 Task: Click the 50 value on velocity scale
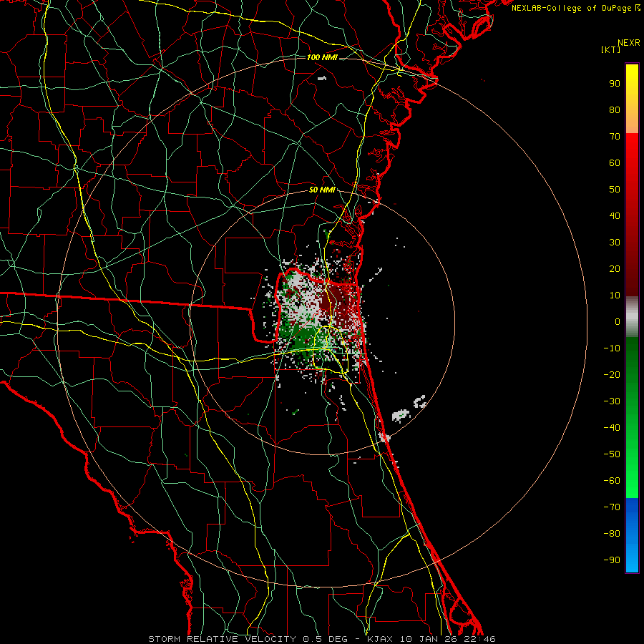click(615, 190)
